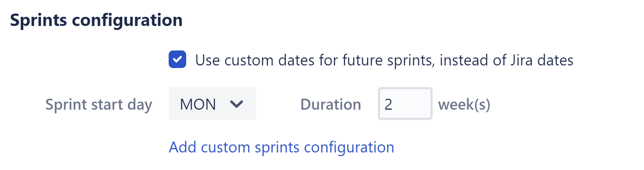Focus the Duration input field
Screen dimensions: 644x170
click(405, 104)
